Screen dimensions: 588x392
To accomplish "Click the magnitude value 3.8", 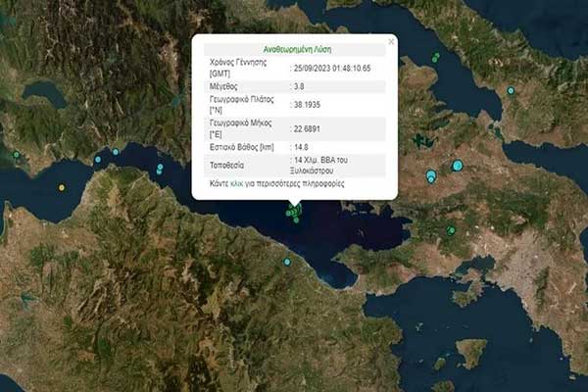I will click(x=298, y=86).
